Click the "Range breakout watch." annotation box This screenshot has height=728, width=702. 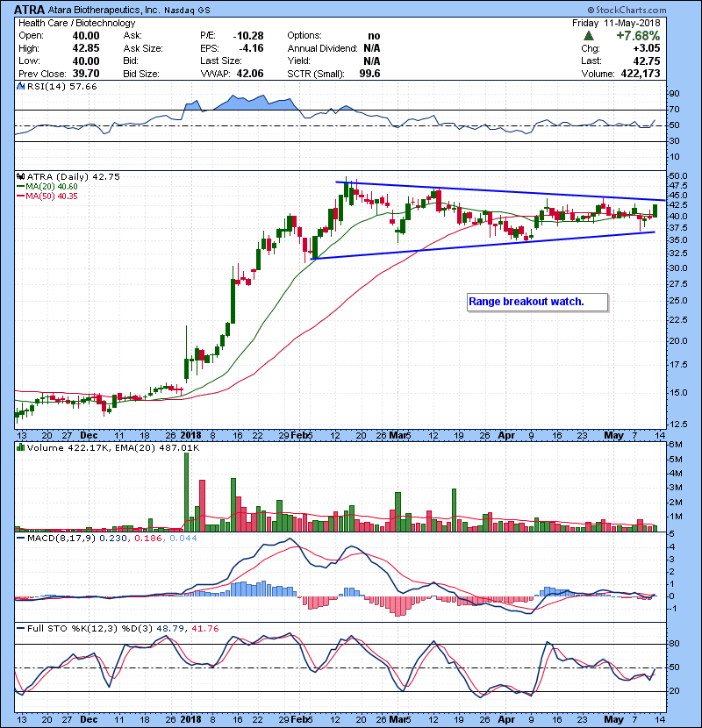click(538, 302)
